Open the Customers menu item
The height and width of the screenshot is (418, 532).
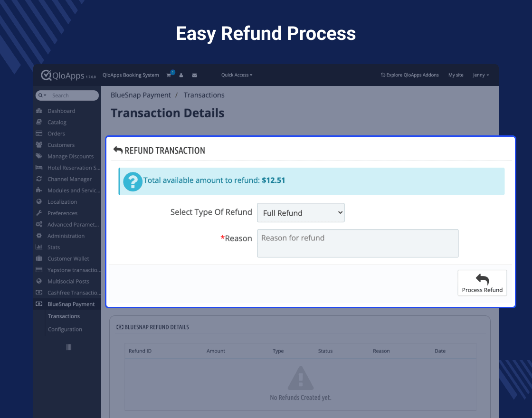pyautogui.click(x=61, y=145)
